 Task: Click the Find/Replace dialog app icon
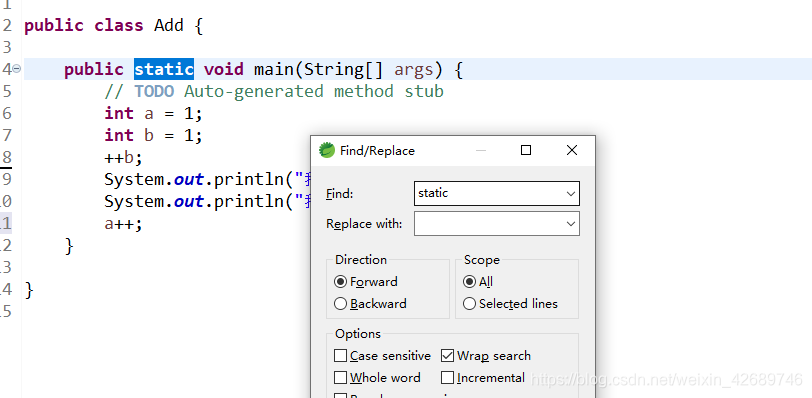click(x=327, y=150)
